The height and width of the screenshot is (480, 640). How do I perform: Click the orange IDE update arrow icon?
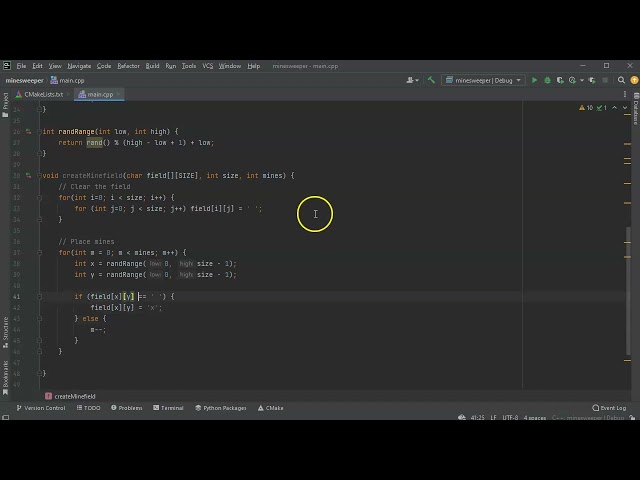point(634,80)
